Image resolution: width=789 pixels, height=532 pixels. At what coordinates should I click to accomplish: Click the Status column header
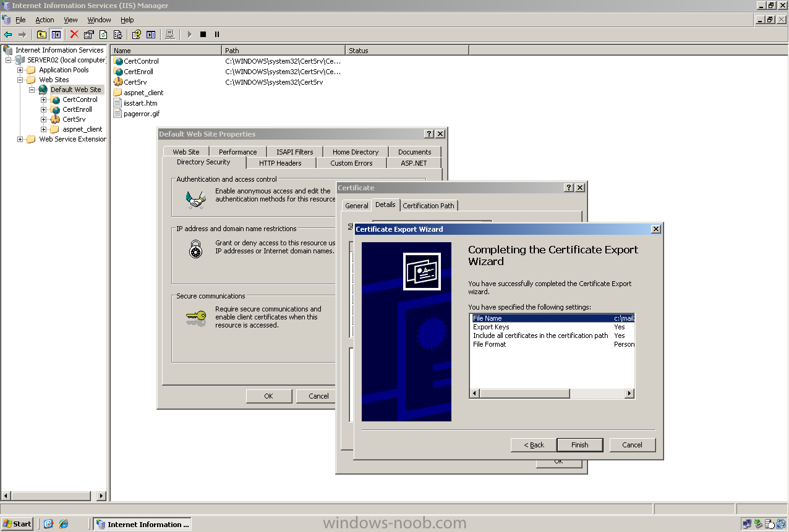[407, 51]
